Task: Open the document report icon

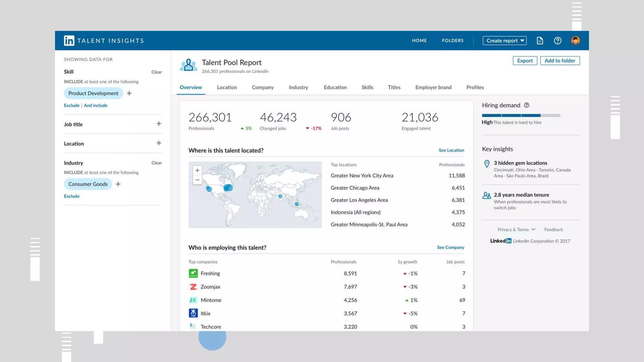Action: 540,41
